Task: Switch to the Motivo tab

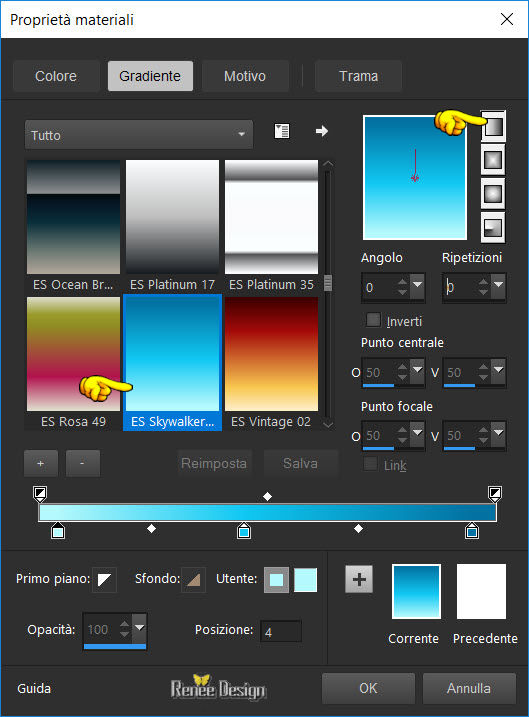Action: tap(245, 76)
